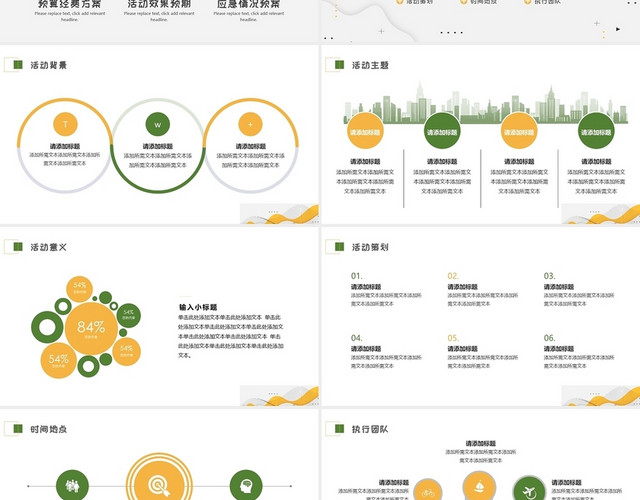Click the 04. item number
Screen dimensions: 640x500
point(356,338)
